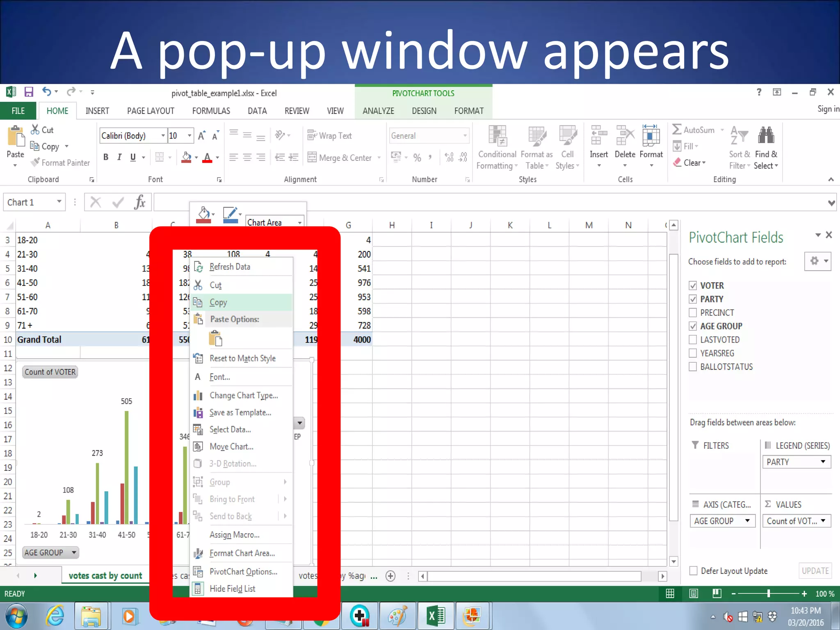Open the PivotChart Fields gear tools icon
This screenshot has width=840, height=630.
[818, 261]
